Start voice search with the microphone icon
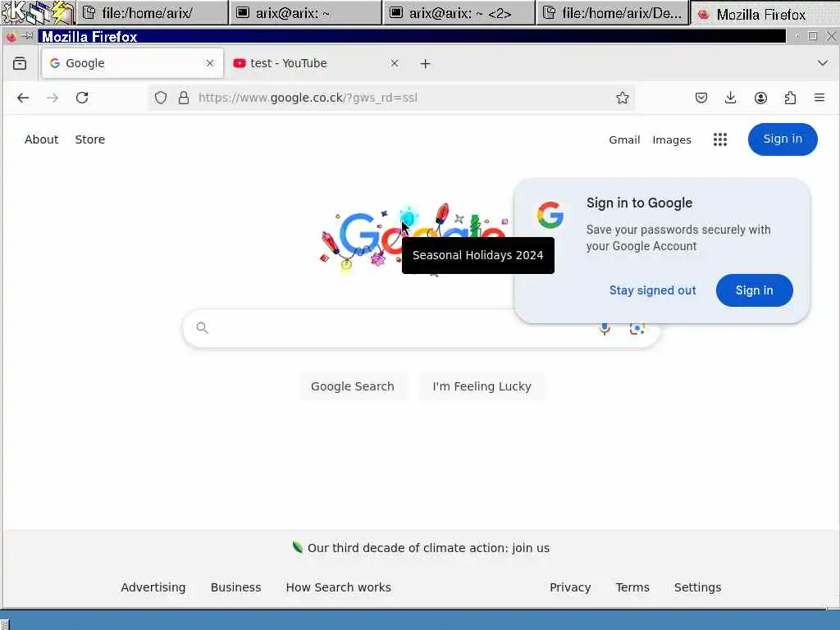Screen dimensions: 840x630 pyautogui.click(x=605, y=328)
